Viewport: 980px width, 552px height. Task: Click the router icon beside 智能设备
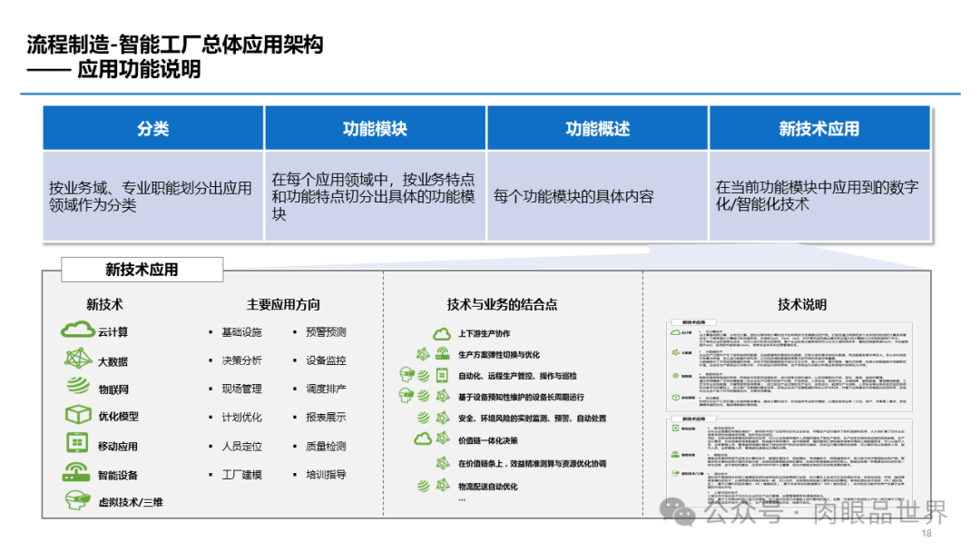pyautogui.click(x=77, y=472)
